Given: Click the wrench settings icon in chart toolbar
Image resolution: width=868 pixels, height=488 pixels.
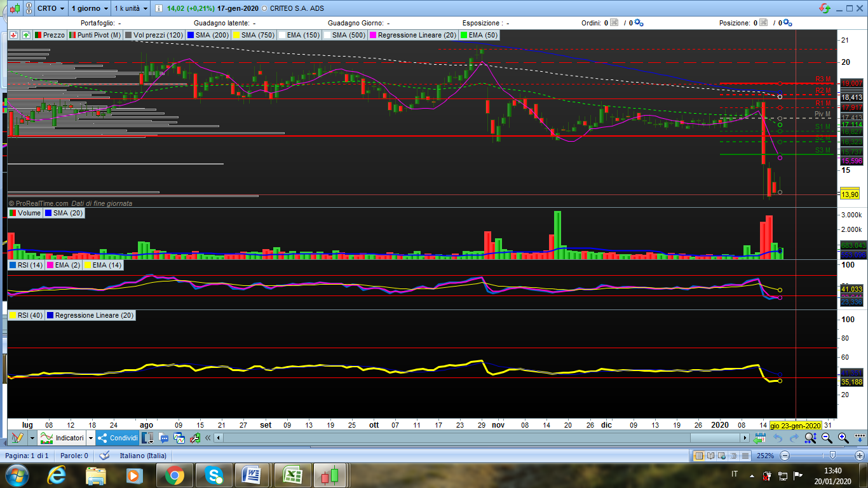Looking at the screenshot, I should pos(196,438).
